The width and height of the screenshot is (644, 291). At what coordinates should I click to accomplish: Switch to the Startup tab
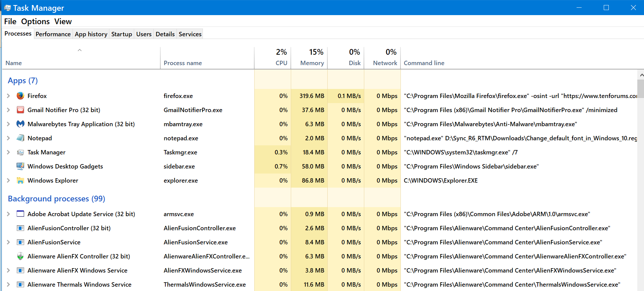click(121, 34)
